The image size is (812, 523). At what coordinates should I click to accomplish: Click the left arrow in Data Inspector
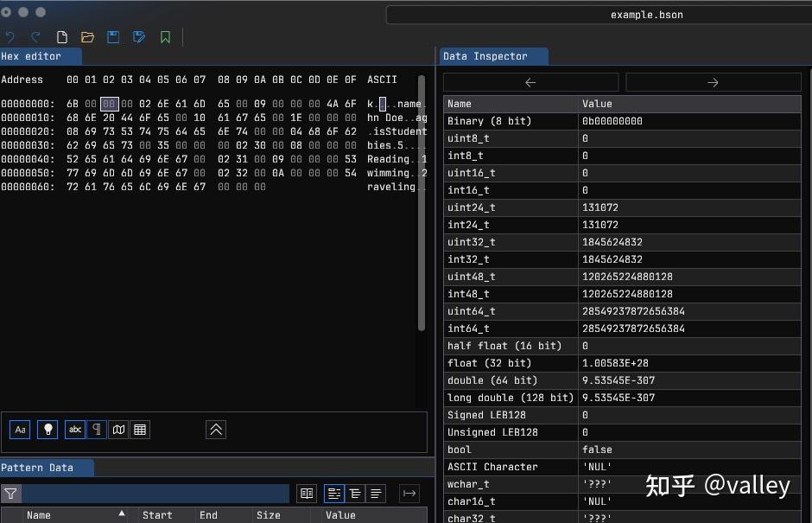[530, 82]
